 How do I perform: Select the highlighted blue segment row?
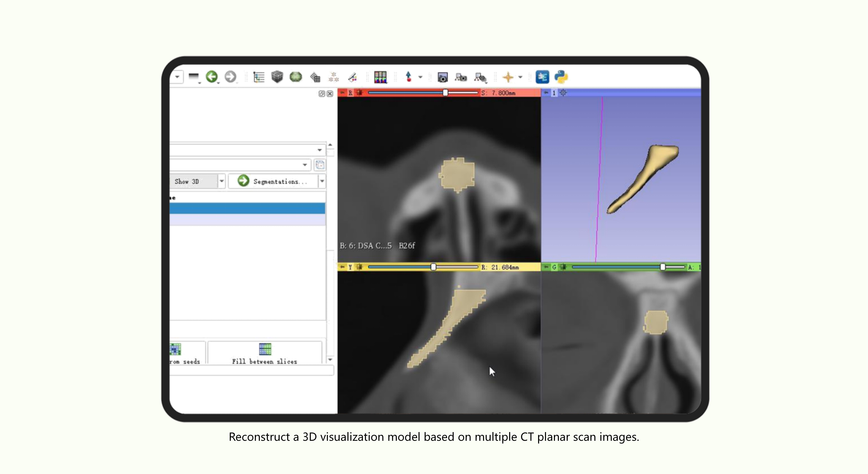click(247, 208)
